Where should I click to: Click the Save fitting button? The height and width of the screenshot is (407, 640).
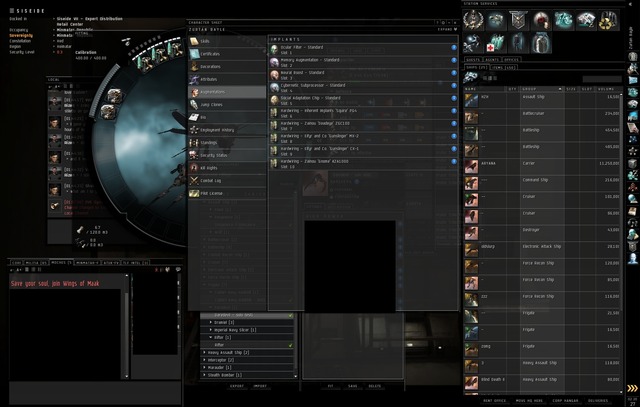(353, 386)
